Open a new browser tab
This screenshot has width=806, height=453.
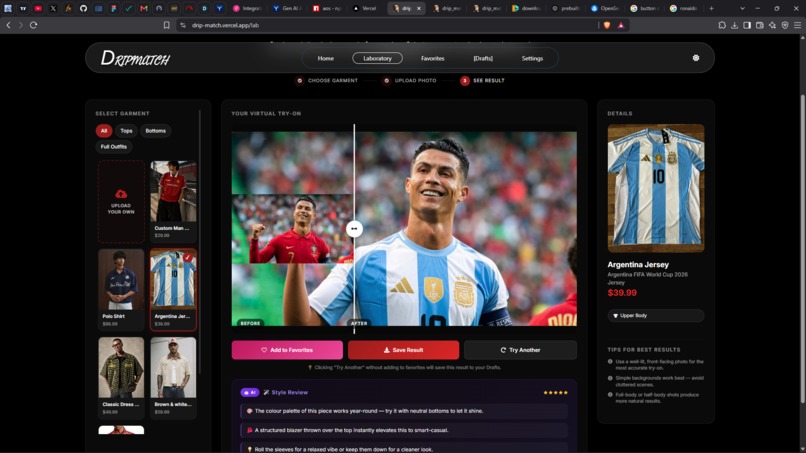(711, 8)
